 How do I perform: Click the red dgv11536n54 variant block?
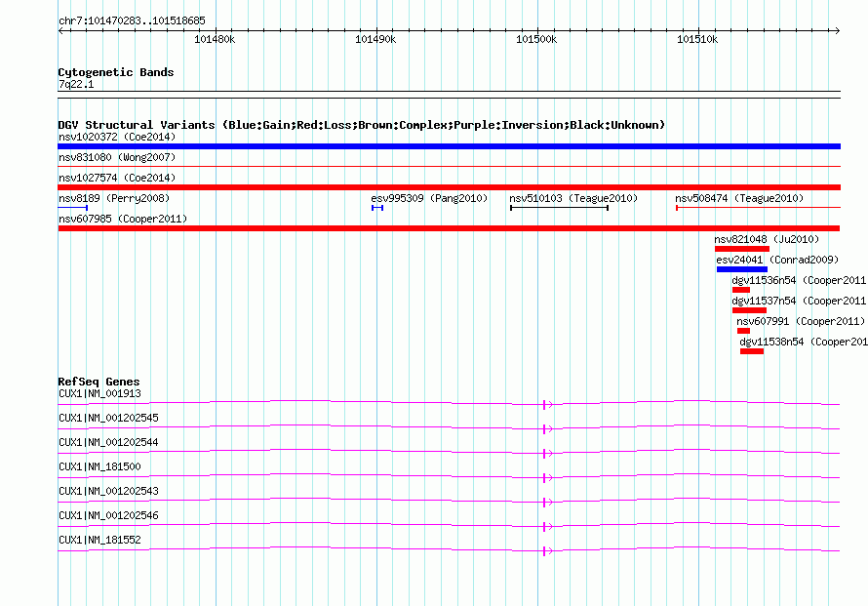pos(740,290)
